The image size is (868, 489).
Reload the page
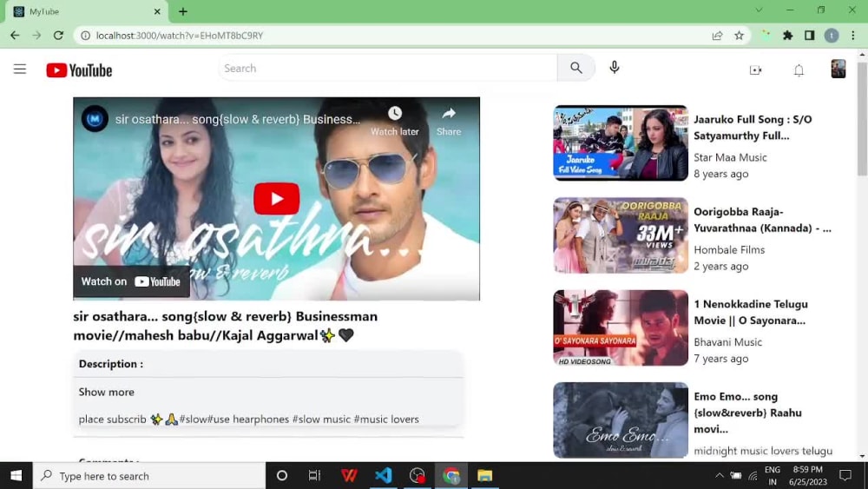coord(58,36)
